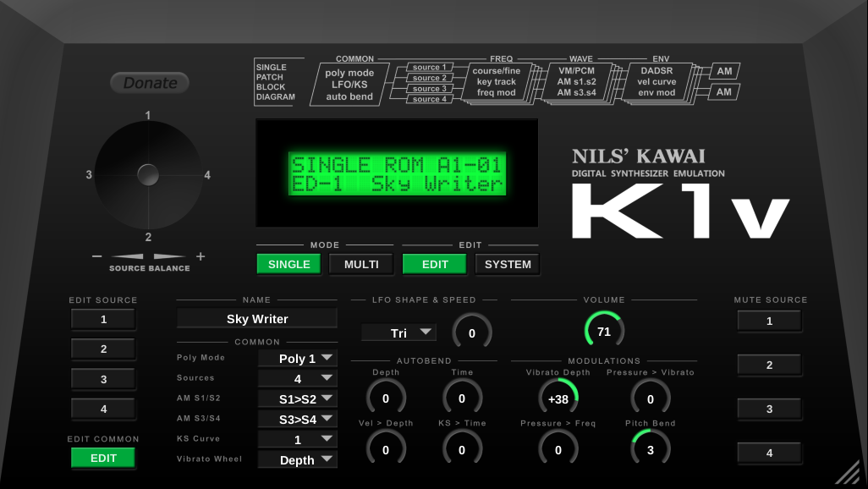Viewport: 868px width, 489px height.
Task: Open the AM S3/S4 dropdown
Action: click(x=297, y=420)
